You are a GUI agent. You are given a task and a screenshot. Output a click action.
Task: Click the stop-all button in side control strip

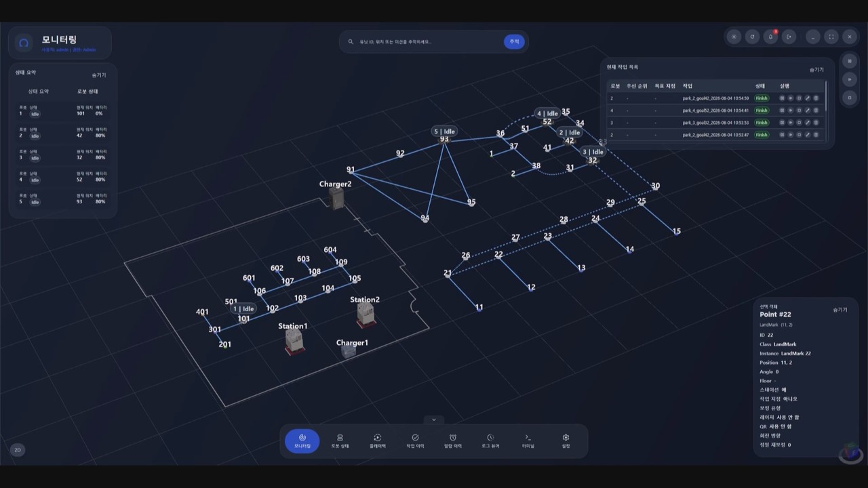tap(850, 98)
